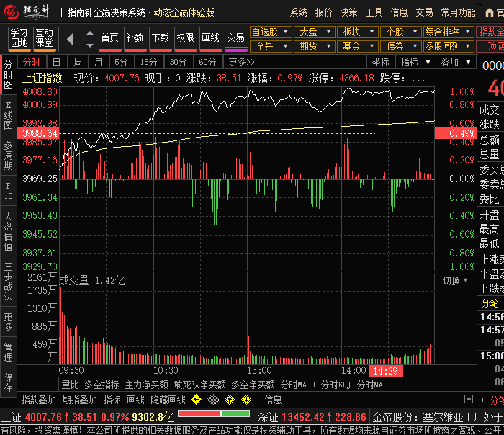Screen dimensions: 504x435
Task: Click the 补数 data fill button
Action: (x=135, y=38)
